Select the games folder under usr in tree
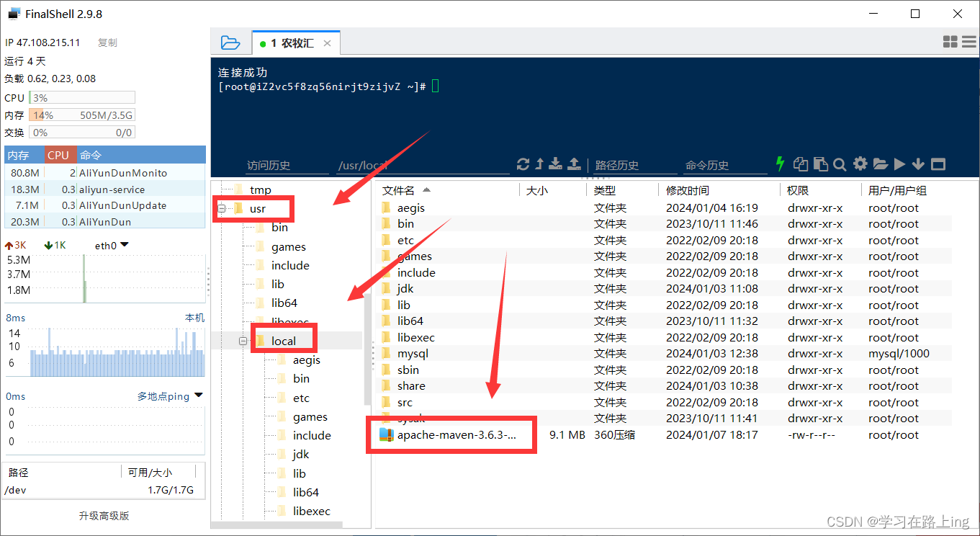980x536 pixels. [x=288, y=246]
